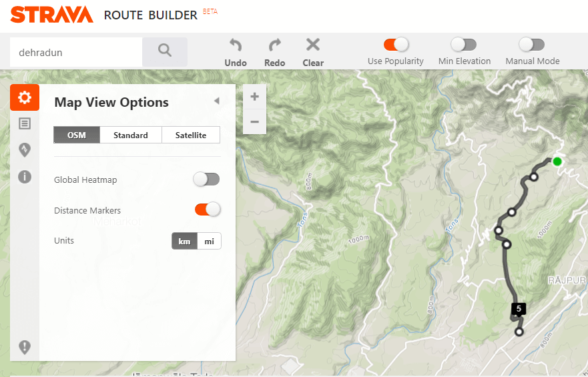Turn on the Global Heatmap toggle
Viewport: 588px width, 377px height.
[207, 179]
